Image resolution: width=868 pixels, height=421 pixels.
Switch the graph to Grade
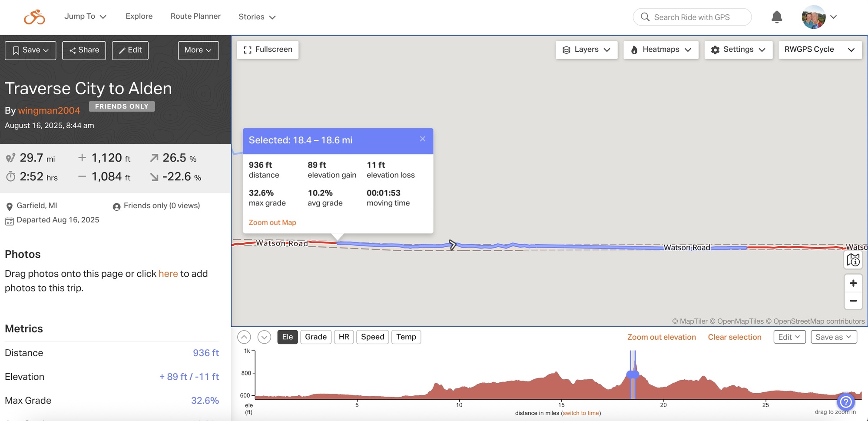click(315, 337)
